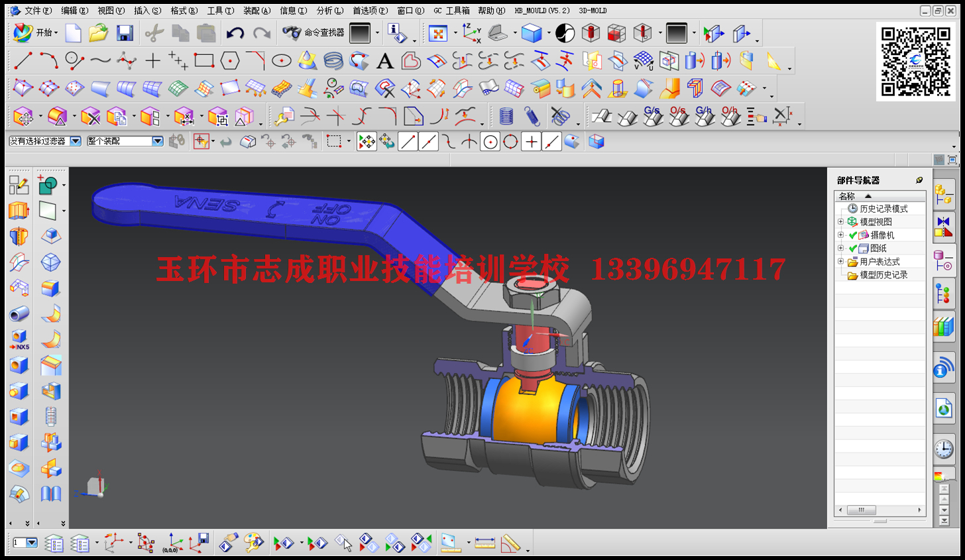Click the 名称 column header
The height and width of the screenshot is (560, 965).
click(880, 196)
